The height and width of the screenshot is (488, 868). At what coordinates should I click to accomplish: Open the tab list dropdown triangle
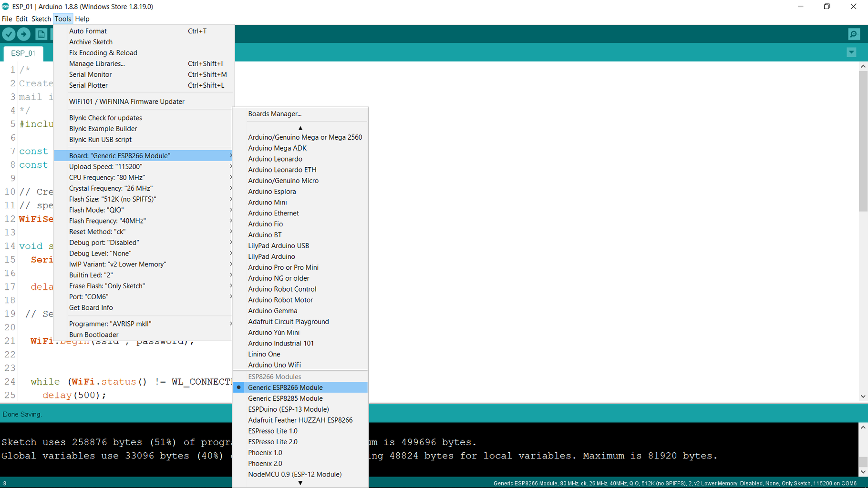click(x=851, y=52)
